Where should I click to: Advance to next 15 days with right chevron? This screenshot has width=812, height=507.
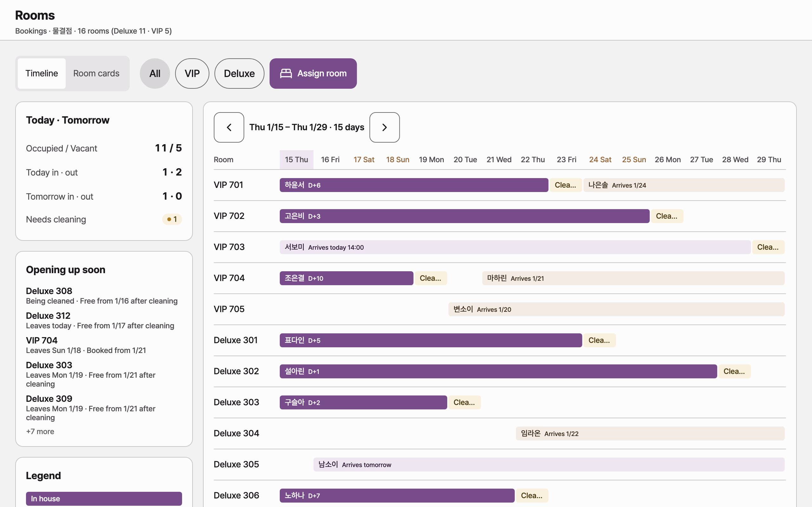coord(384,127)
